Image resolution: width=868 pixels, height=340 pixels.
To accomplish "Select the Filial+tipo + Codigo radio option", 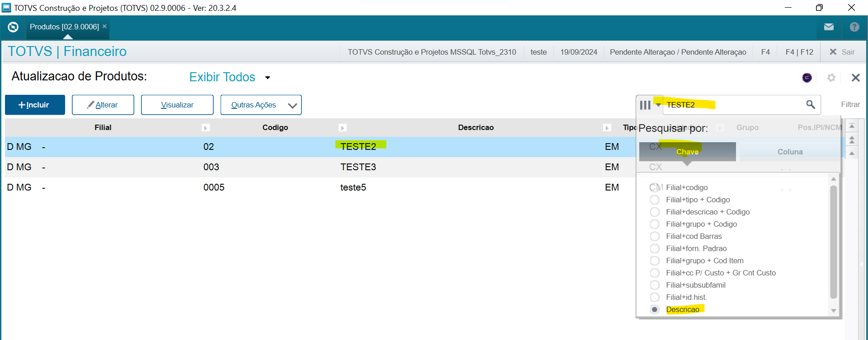I will pos(655,200).
